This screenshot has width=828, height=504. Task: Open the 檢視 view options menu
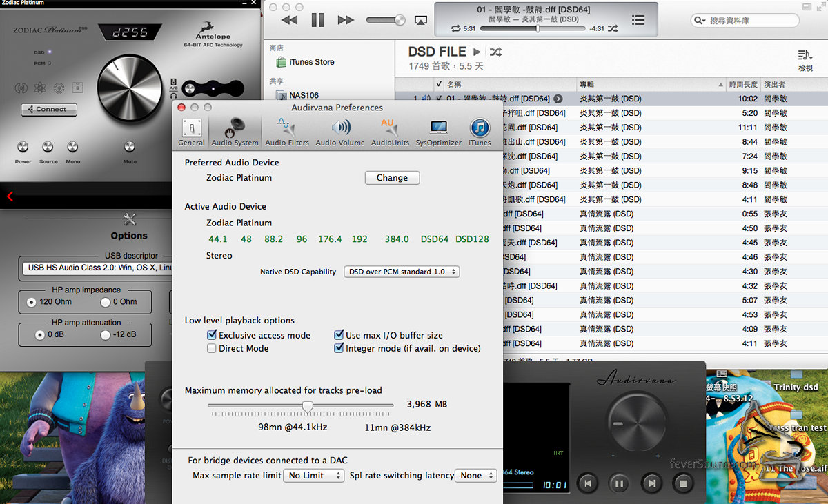click(805, 59)
